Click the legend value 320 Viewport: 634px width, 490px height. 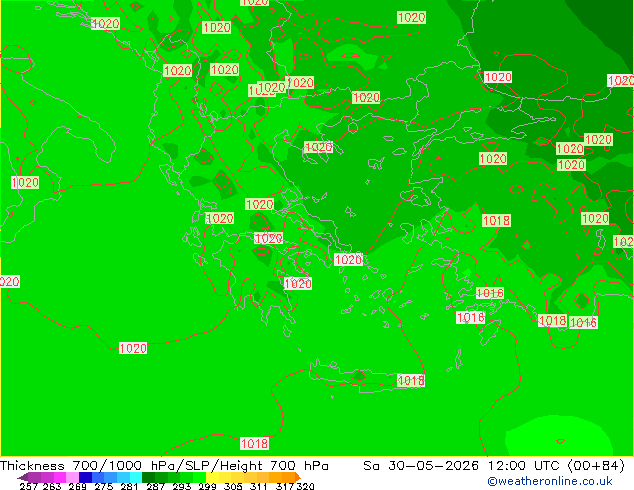pyautogui.click(x=305, y=486)
